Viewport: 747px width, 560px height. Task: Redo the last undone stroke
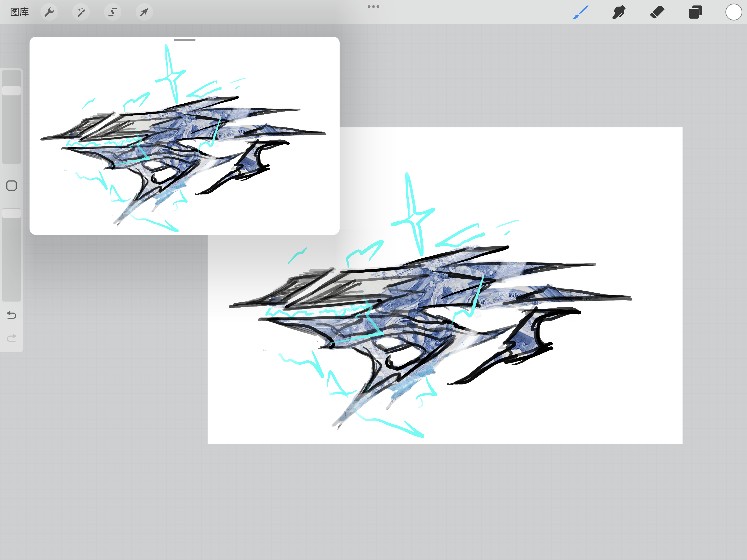[x=11, y=338]
